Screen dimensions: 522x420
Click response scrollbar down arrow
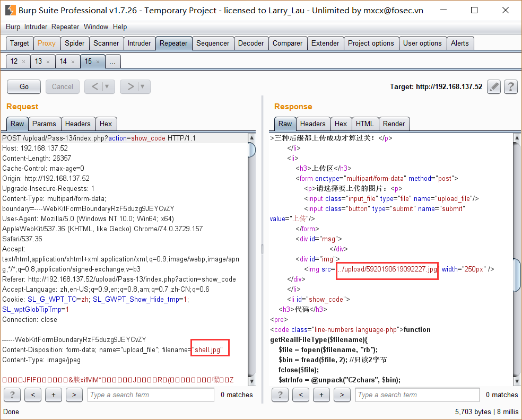517,381
